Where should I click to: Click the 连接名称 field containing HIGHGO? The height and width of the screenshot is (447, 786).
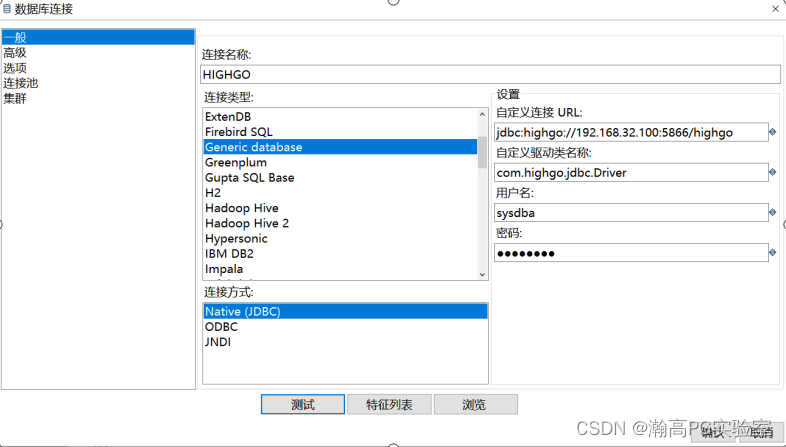(490, 74)
